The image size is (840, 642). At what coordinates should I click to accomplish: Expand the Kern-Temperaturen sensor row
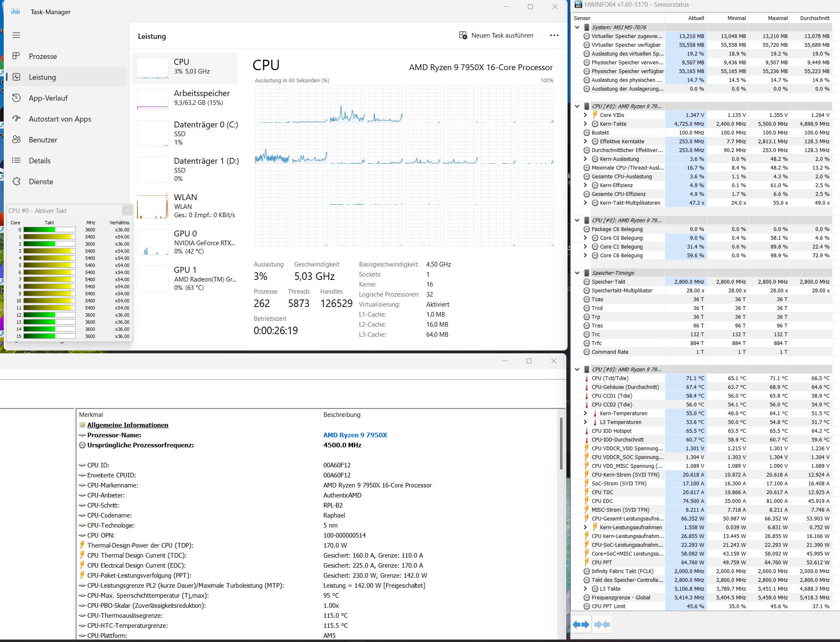(x=585, y=413)
